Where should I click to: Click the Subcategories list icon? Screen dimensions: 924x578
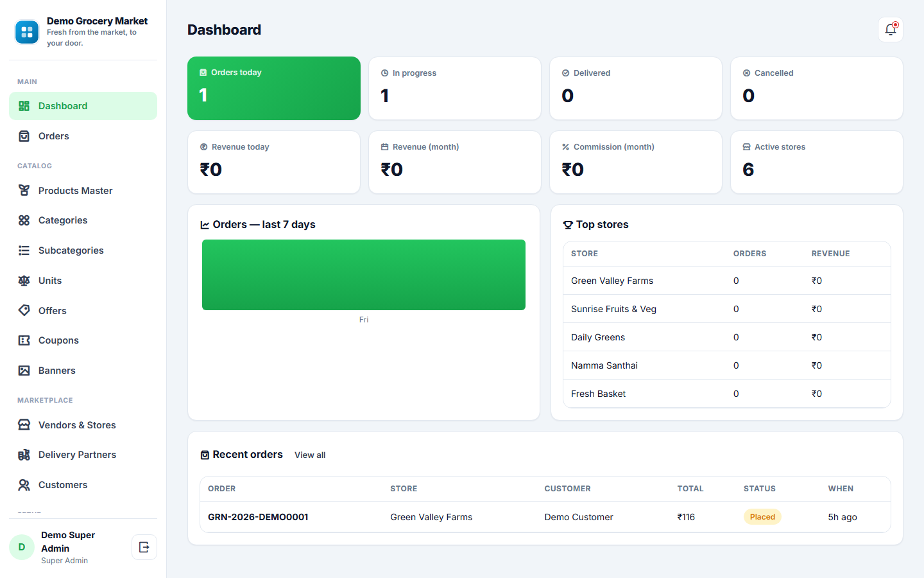(24, 250)
